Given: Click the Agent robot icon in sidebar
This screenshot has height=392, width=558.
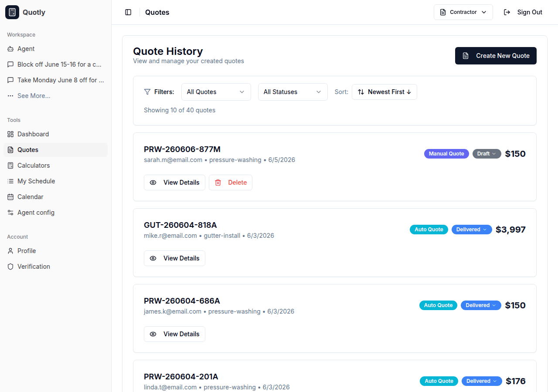Looking at the screenshot, I should pyautogui.click(x=10, y=49).
